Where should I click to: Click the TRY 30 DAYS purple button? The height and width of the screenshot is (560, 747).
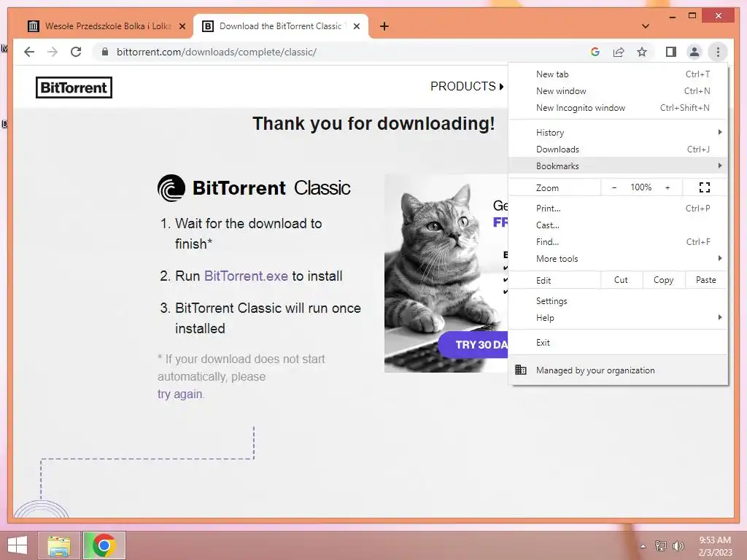click(x=473, y=345)
